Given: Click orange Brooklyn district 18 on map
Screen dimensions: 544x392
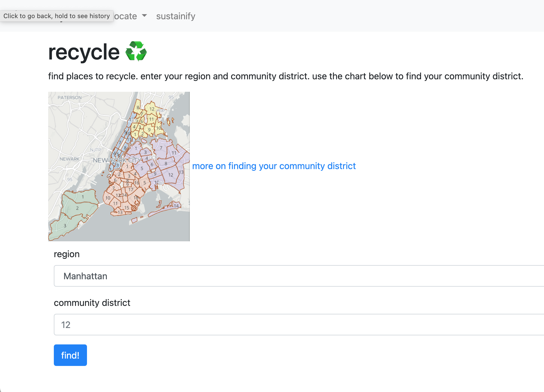Looking at the screenshot, I should click(136, 197).
